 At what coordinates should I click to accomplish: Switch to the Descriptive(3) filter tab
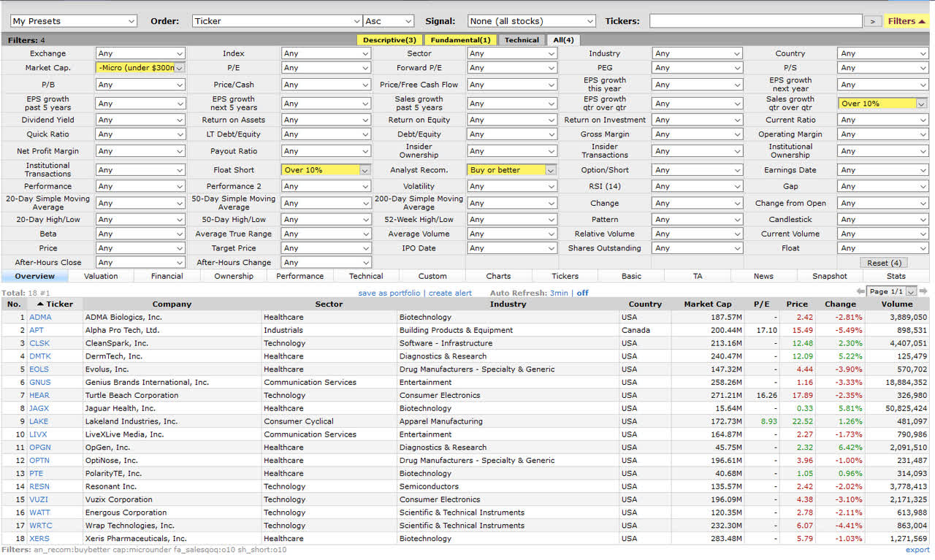coord(389,40)
